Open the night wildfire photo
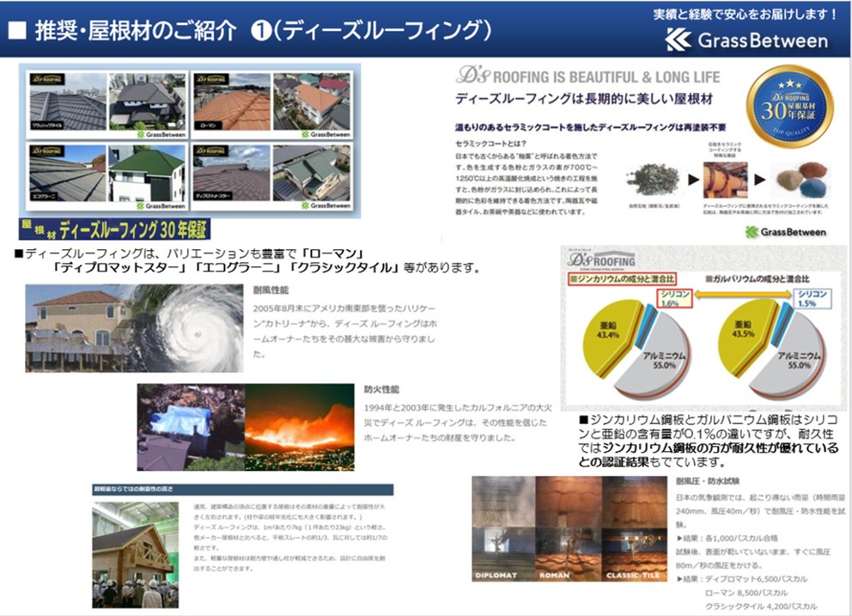 coord(300,427)
